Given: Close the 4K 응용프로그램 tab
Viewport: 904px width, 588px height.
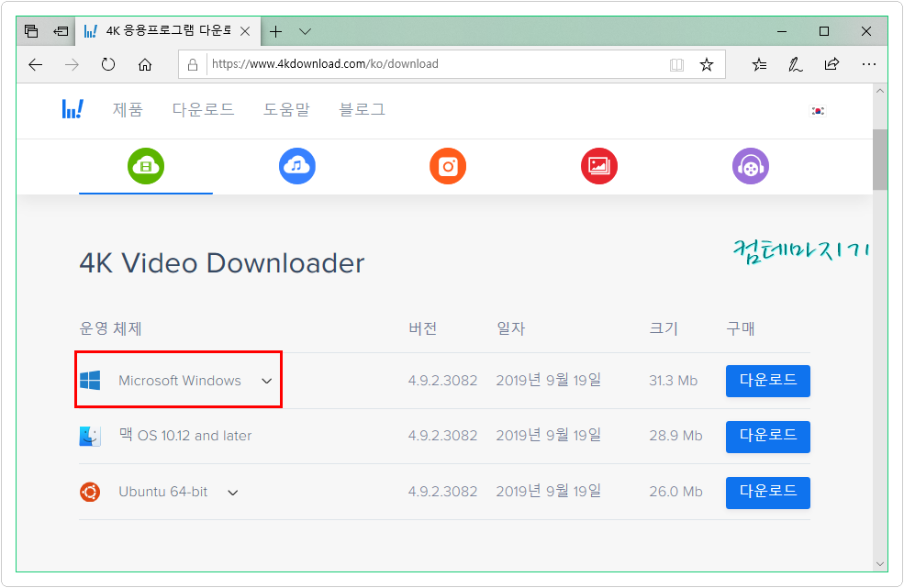Looking at the screenshot, I should coord(245,32).
